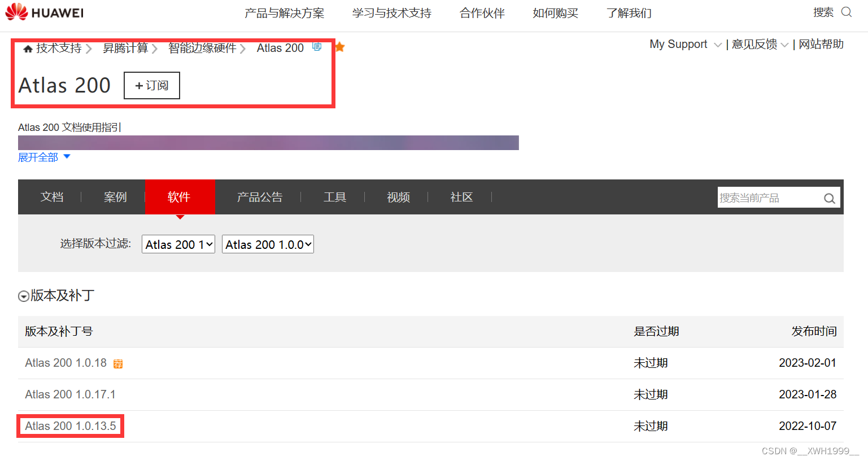
Task: Open Atlas 200 1.0.13.5 version link
Action: (71, 426)
